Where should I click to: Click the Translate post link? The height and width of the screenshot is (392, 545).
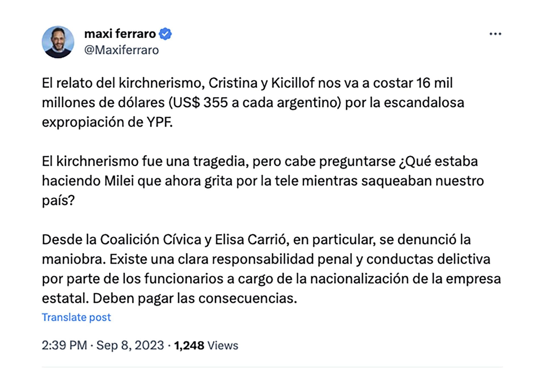(x=76, y=317)
